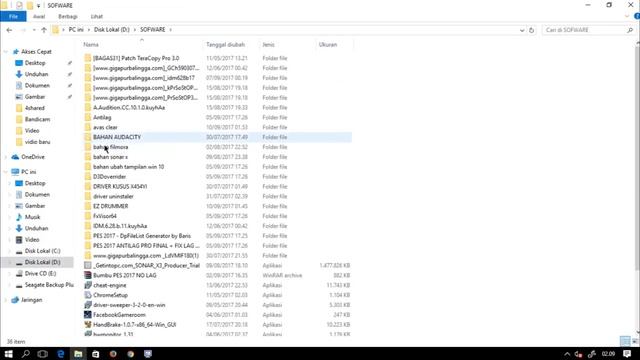Select Seagate Backup Plus drive
640x360 pixels.
49,285
